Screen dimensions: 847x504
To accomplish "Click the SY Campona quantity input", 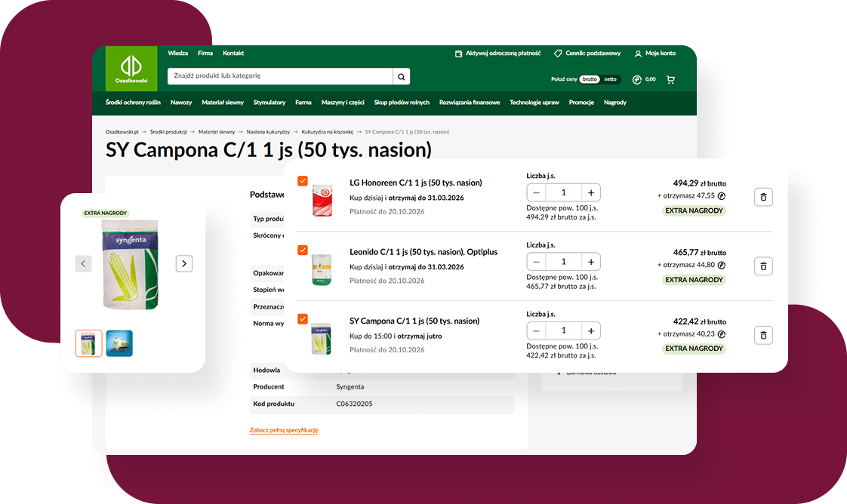I will [x=563, y=330].
